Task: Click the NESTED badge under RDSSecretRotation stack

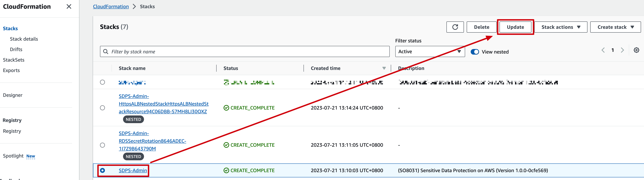Action: point(134,157)
